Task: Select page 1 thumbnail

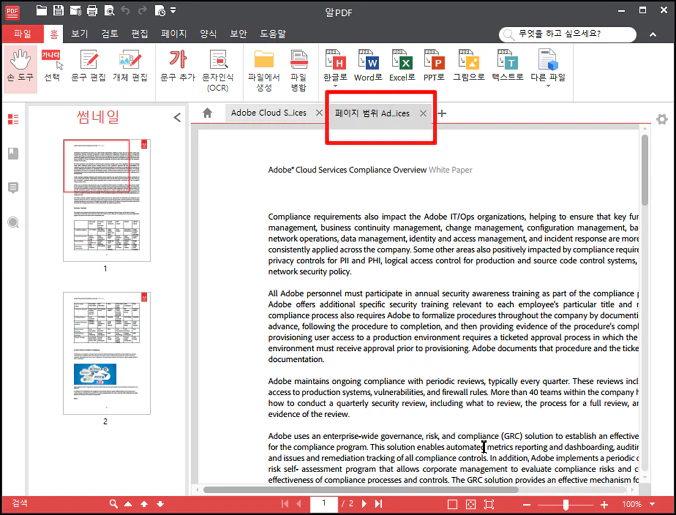Action: [x=107, y=200]
